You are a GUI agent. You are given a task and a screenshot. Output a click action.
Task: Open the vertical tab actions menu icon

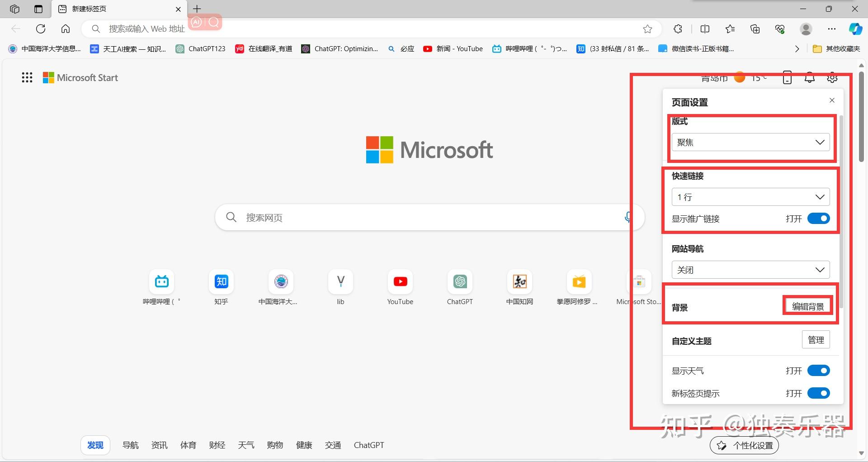[38, 9]
